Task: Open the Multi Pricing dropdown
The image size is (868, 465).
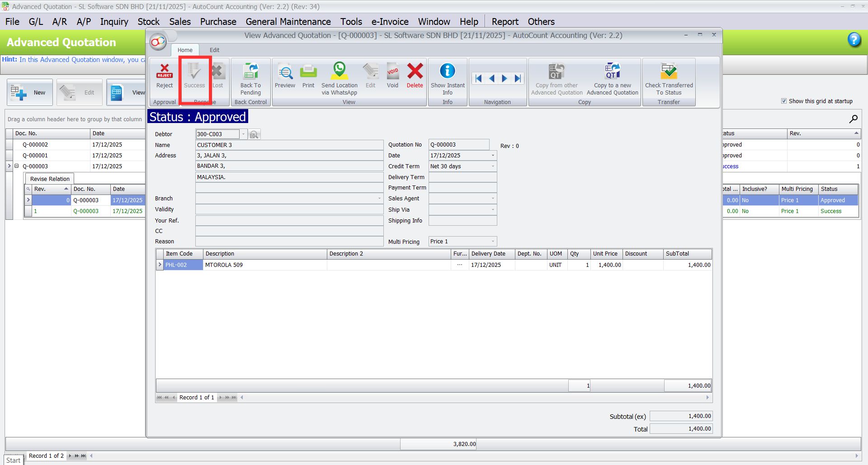Action: click(x=493, y=241)
